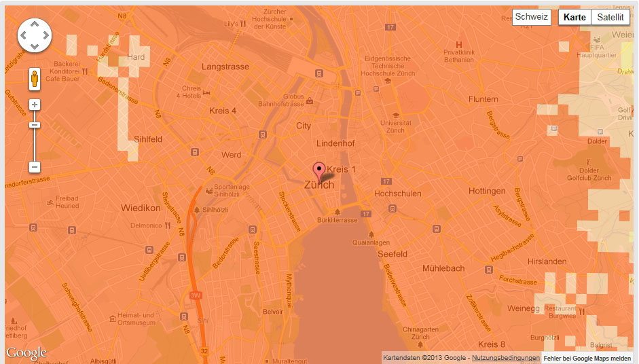The image size is (639, 364).
Task: Click the Heimat- und Ortsmuseum icon
Action: (113, 318)
